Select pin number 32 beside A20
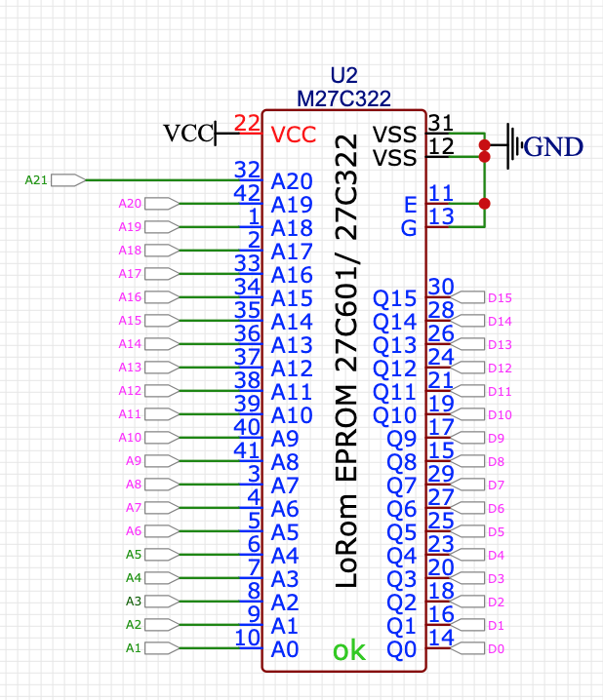 coord(247,170)
